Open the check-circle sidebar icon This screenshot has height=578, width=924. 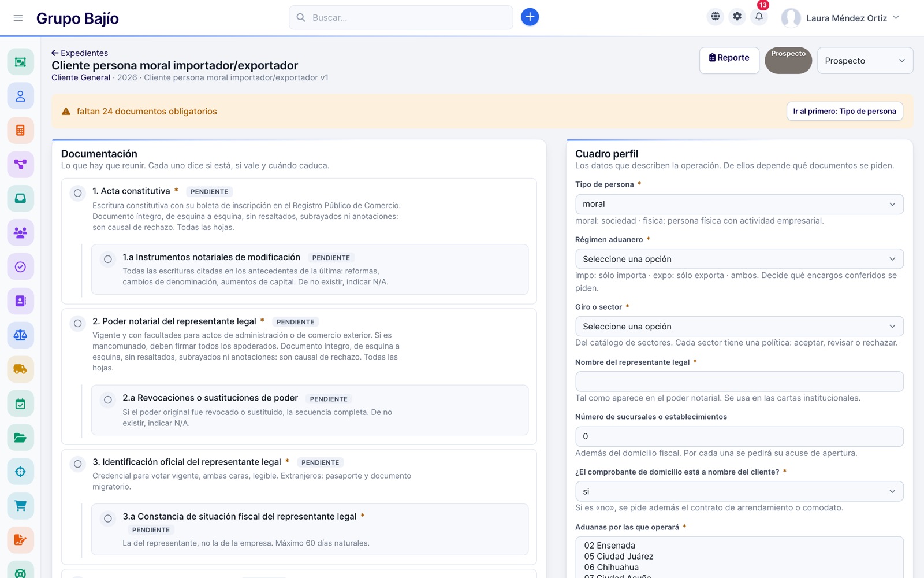pos(20,266)
